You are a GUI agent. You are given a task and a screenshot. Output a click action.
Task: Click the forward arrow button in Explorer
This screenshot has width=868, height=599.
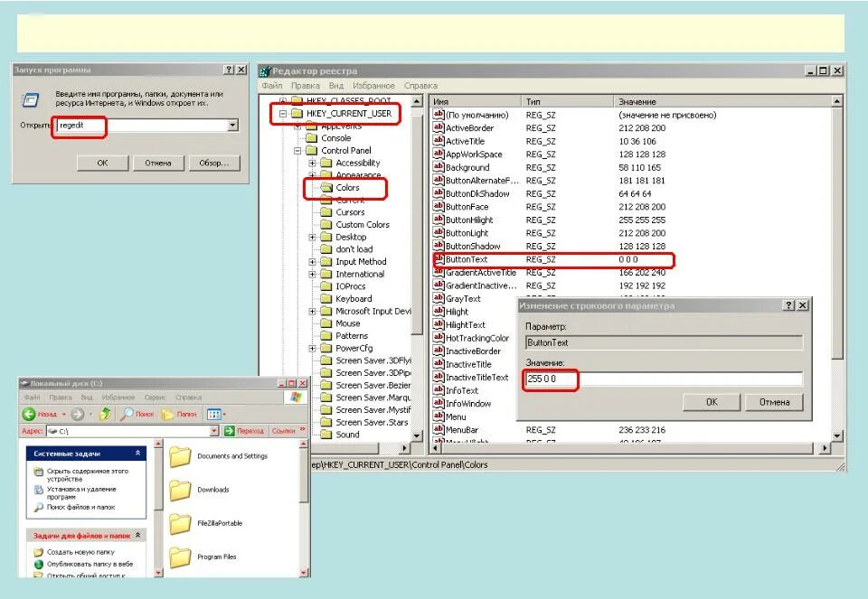[78, 414]
